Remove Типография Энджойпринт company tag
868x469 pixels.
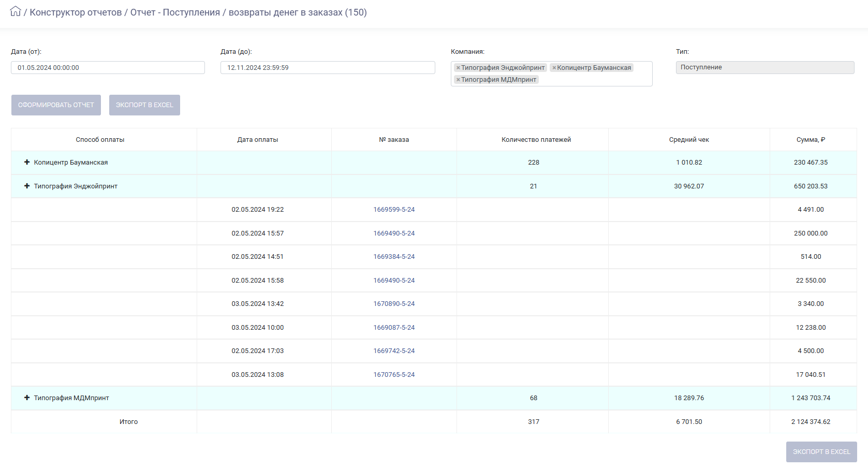pyautogui.click(x=458, y=68)
